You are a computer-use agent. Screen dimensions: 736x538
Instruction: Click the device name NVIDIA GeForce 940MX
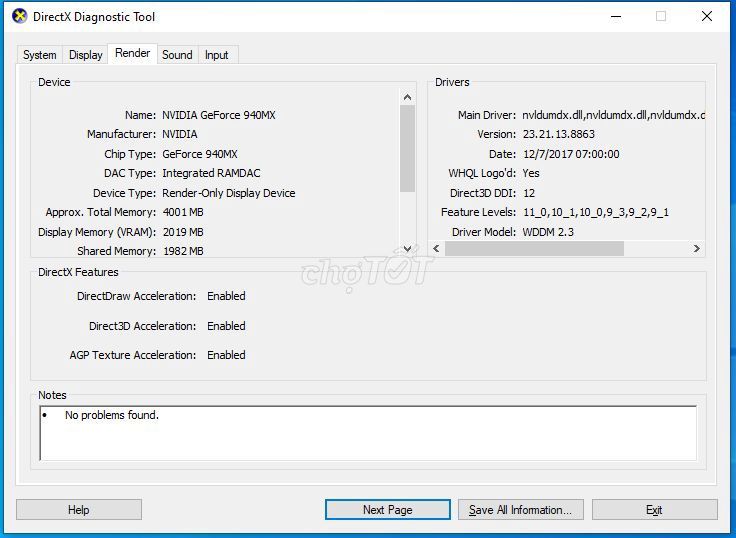219,115
